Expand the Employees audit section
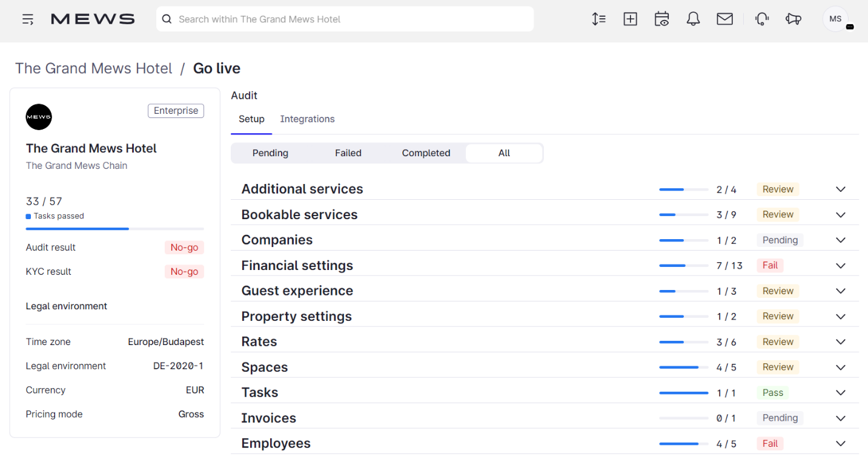This screenshot has width=868, height=474. pos(841,443)
